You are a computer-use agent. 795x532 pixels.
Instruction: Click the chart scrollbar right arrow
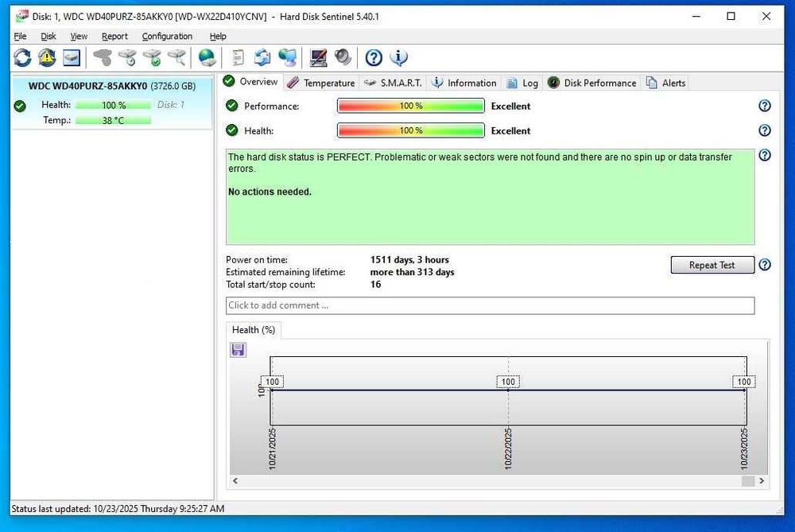coord(762,481)
